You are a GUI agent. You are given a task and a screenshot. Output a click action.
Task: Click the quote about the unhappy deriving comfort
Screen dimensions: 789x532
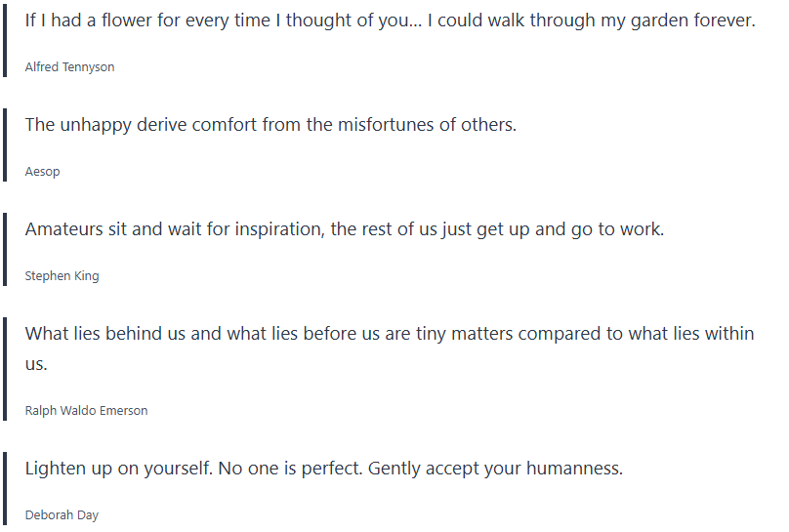pyautogui.click(x=270, y=125)
